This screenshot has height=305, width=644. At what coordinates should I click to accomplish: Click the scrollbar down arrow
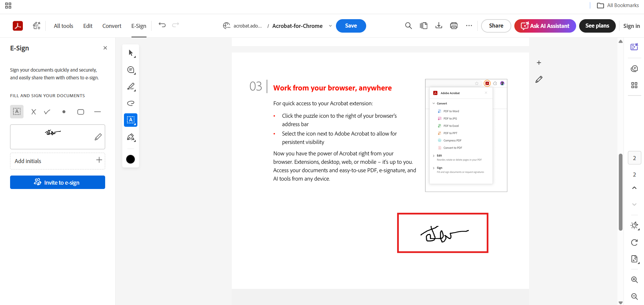620,303
